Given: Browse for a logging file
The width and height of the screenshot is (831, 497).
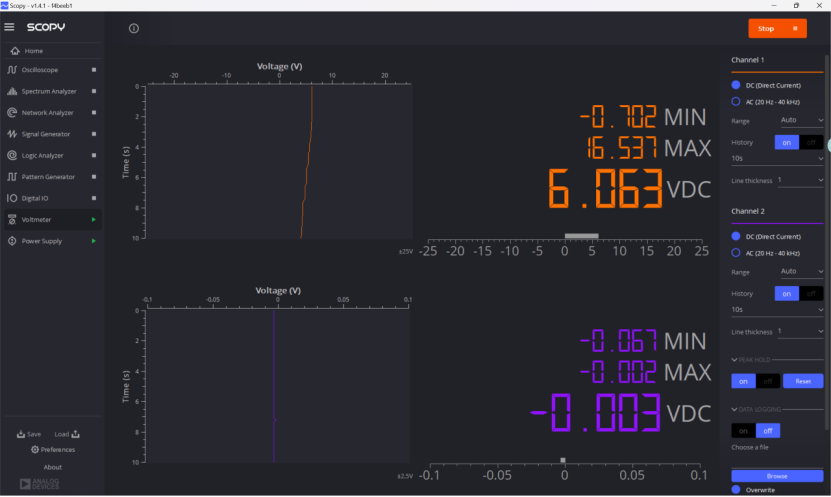Looking at the screenshot, I should (x=777, y=476).
